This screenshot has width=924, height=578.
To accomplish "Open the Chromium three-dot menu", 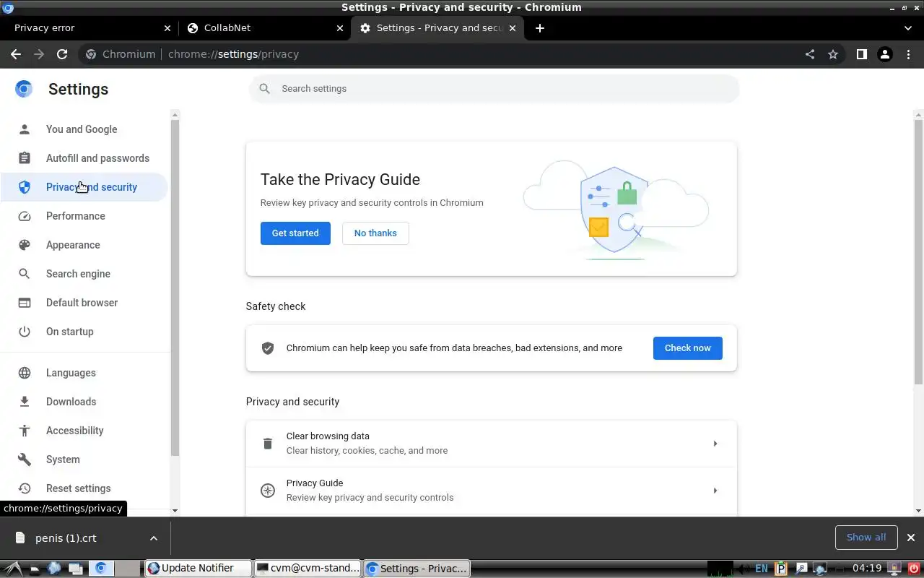I will (908, 54).
